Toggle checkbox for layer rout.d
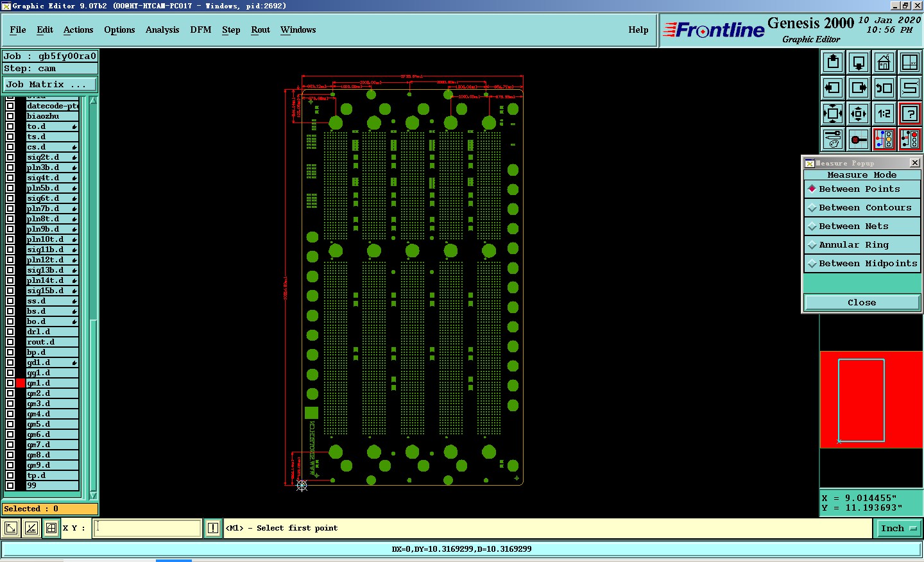Image resolution: width=924 pixels, height=562 pixels. pyautogui.click(x=10, y=342)
